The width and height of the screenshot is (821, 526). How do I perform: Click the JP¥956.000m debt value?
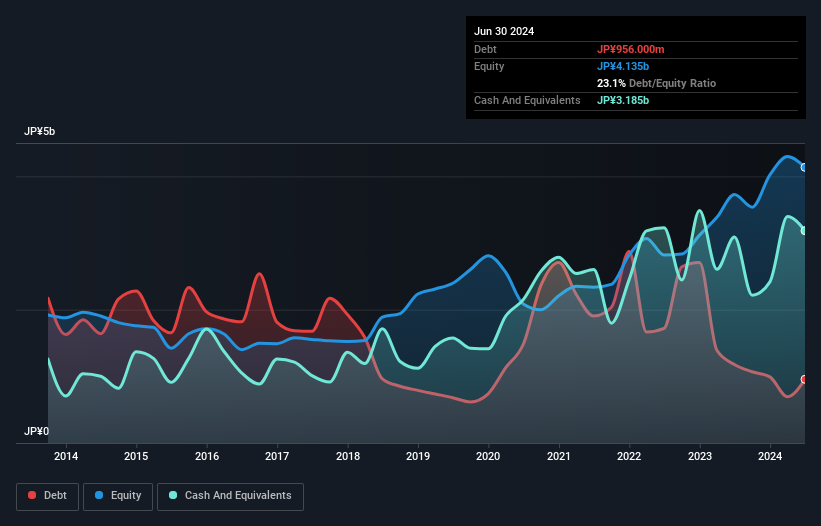pos(630,49)
